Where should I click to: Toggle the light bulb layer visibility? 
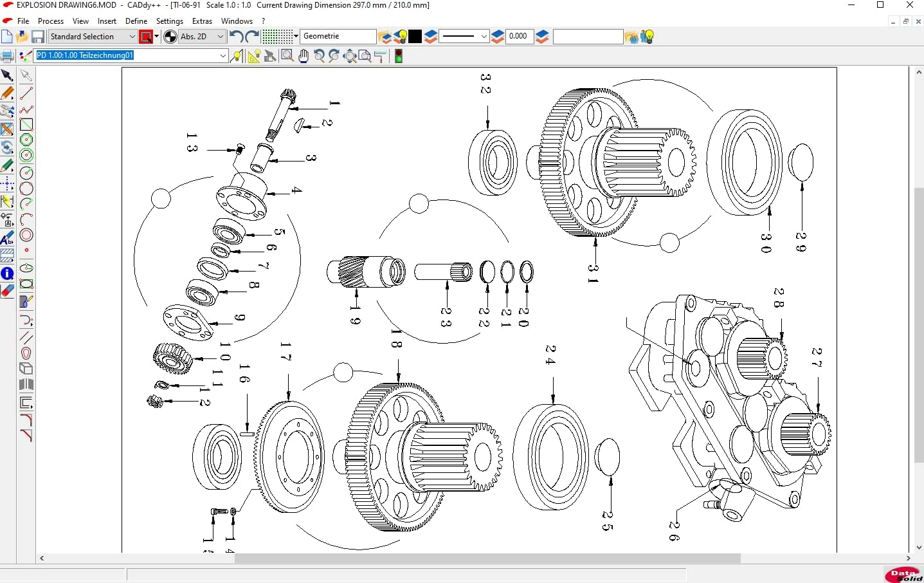pos(402,36)
